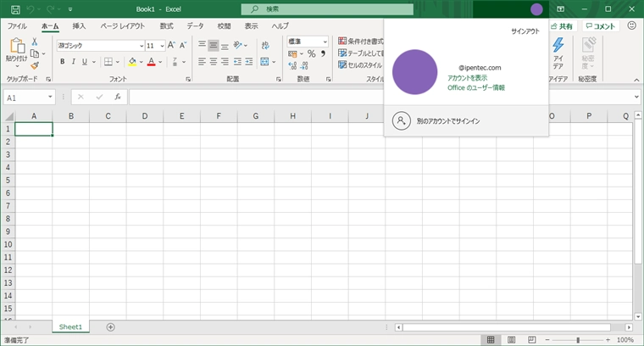Click the Copy icon
Image resolution: width=644 pixels, height=346 pixels.
point(35,53)
